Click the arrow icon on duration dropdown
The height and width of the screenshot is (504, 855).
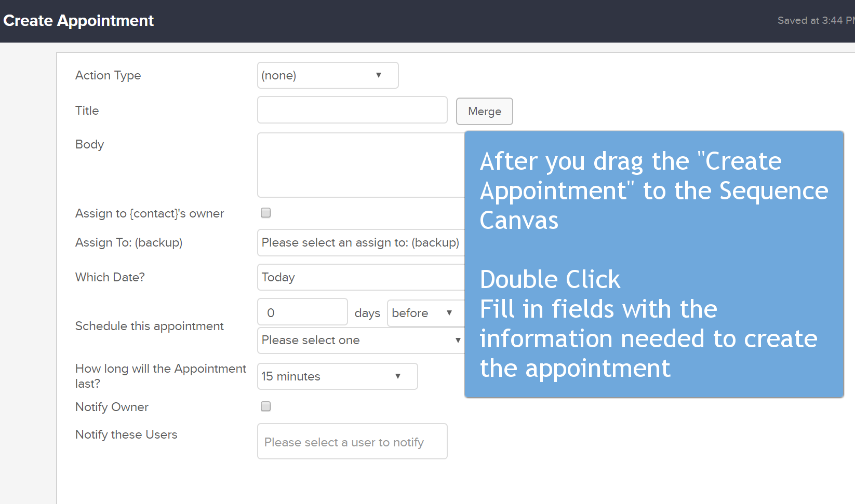pos(398,376)
